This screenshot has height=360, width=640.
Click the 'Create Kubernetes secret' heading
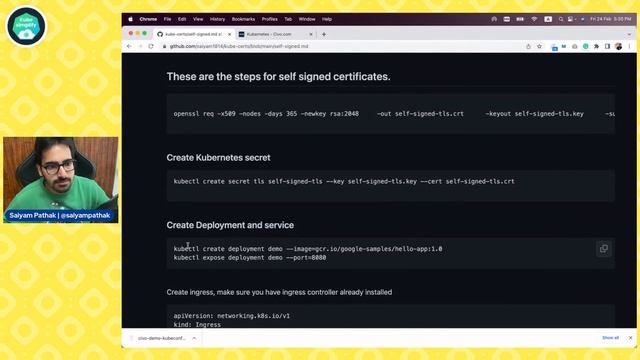click(x=218, y=158)
